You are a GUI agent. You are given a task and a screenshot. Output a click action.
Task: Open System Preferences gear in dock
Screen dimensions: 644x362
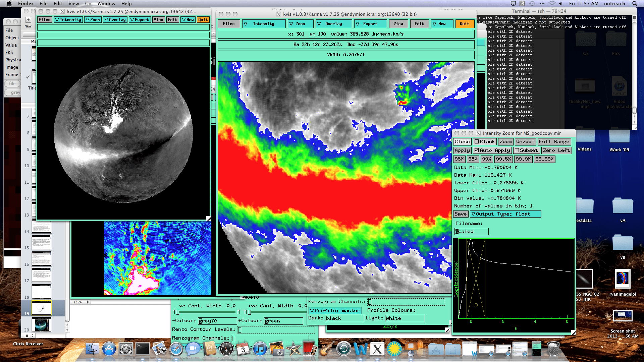click(x=126, y=349)
